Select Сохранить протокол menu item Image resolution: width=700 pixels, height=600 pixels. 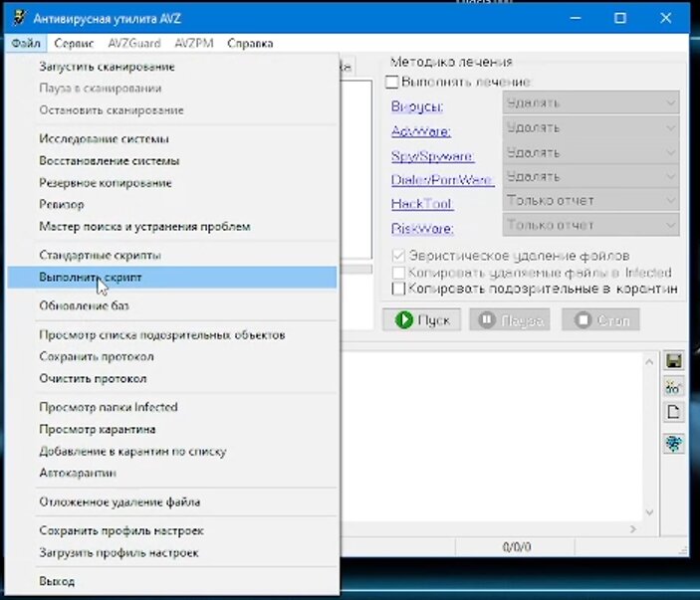coord(172,357)
